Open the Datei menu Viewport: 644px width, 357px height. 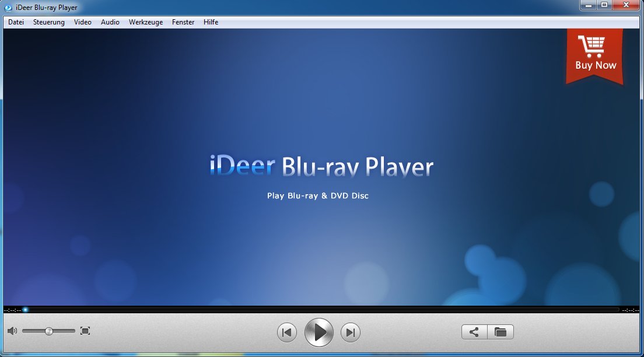pos(16,22)
